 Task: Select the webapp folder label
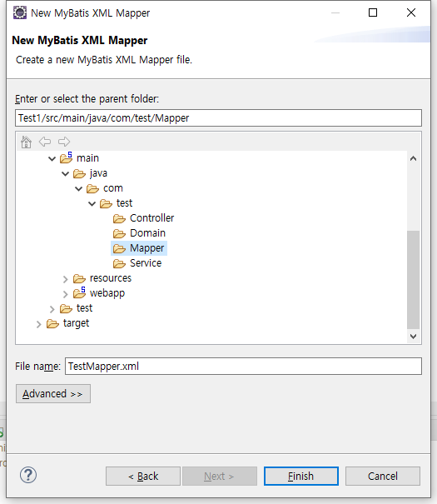pyautogui.click(x=107, y=293)
